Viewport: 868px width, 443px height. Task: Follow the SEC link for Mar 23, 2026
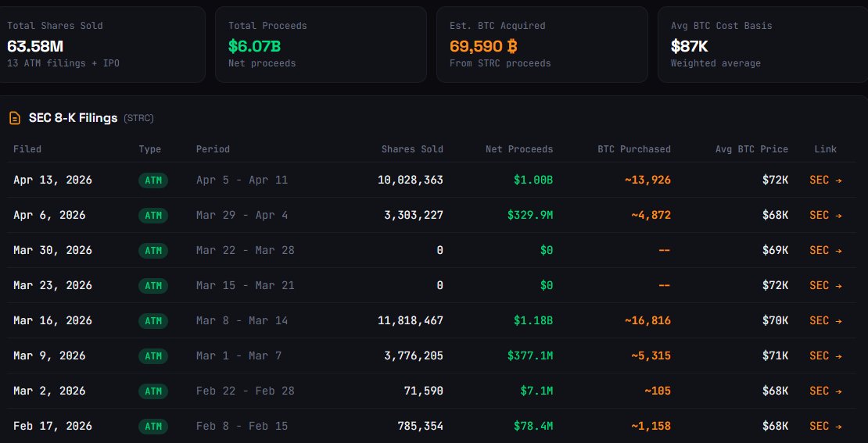click(825, 285)
